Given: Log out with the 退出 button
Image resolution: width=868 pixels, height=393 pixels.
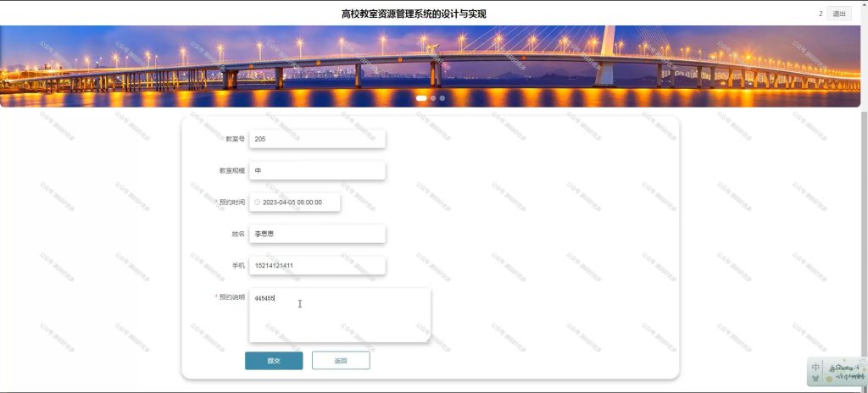Looking at the screenshot, I should 839,14.
